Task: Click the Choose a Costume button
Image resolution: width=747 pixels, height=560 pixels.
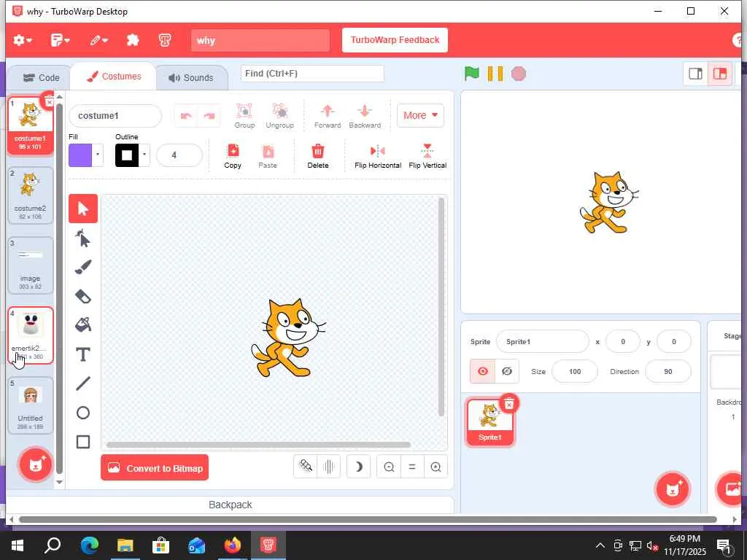Action: pyautogui.click(x=36, y=464)
